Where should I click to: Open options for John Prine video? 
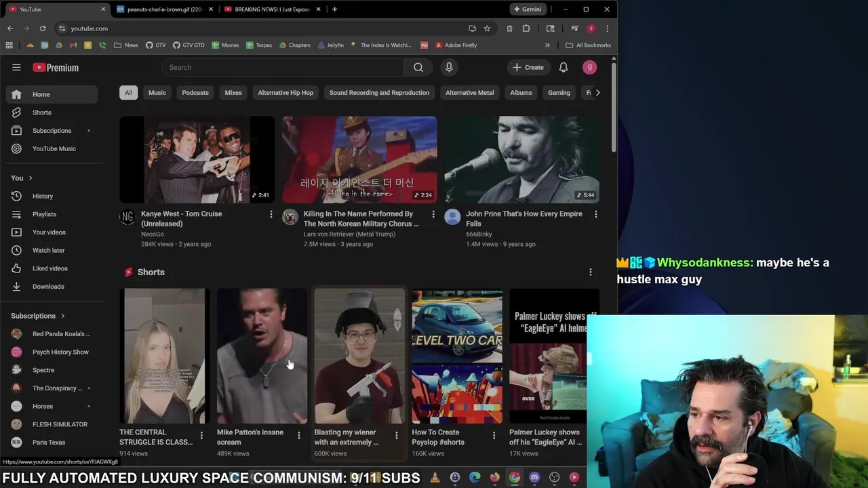tap(596, 214)
